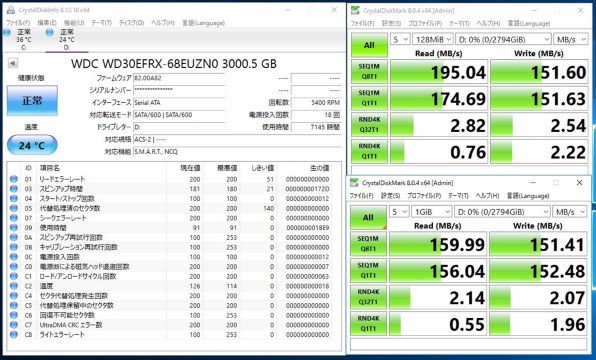Run SEQ1M Q8T1 test in upper CrystalDiskMark
Viewport: 596px width, 360px height.
[x=369, y=71]
